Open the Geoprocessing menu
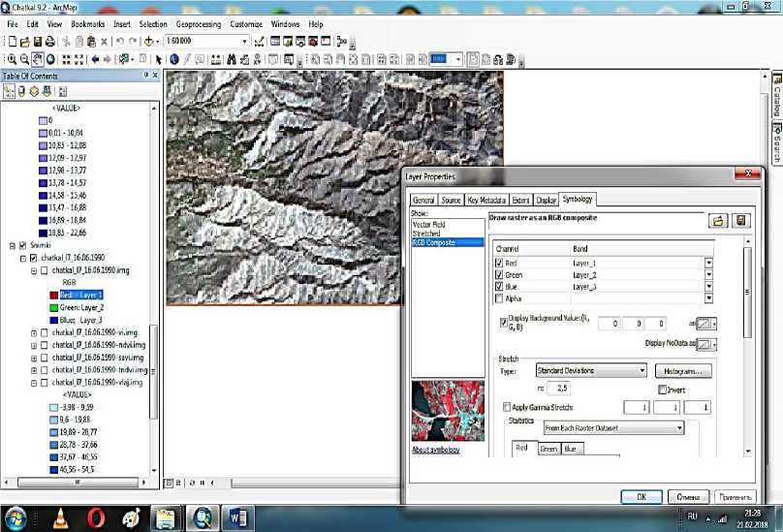Screen dimensions: 783x532 (198, 23)
